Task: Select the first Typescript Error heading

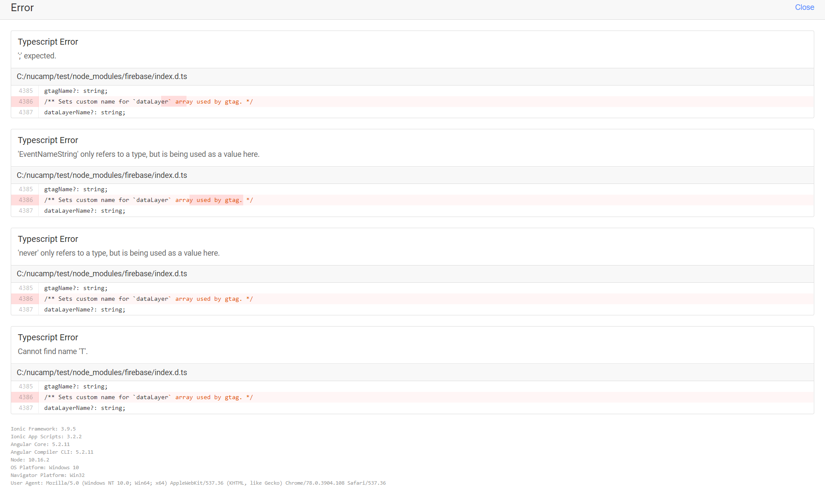Action: (x=48, y=42)
